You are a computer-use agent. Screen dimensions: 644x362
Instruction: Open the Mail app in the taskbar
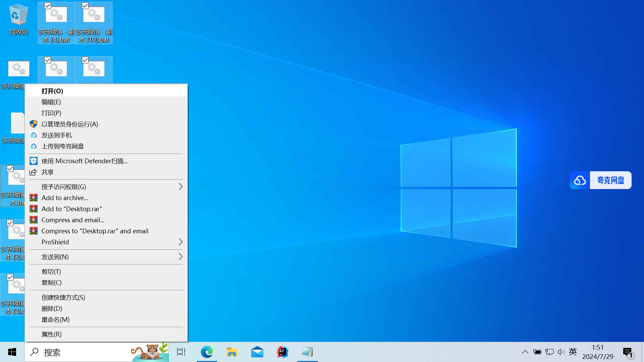257,352
